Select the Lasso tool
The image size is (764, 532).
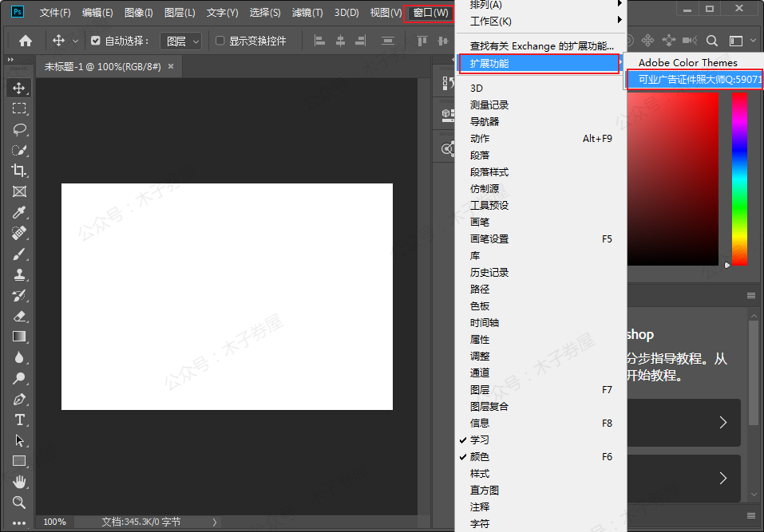[x=19, y=129]
